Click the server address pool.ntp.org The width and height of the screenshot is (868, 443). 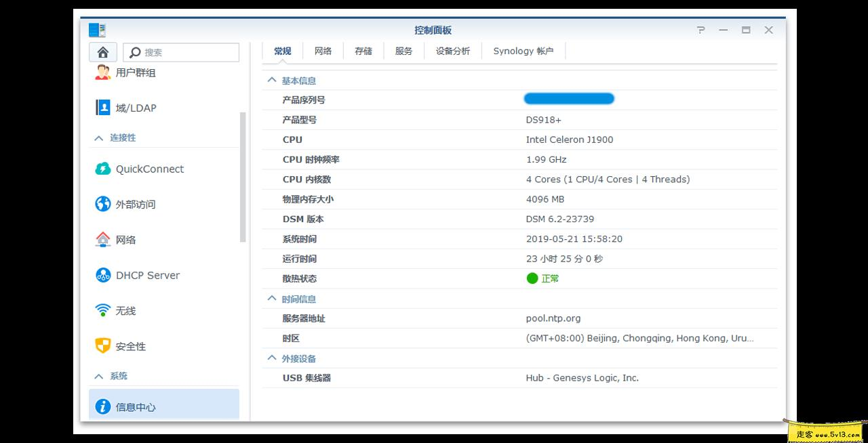(x=553, y=318)
